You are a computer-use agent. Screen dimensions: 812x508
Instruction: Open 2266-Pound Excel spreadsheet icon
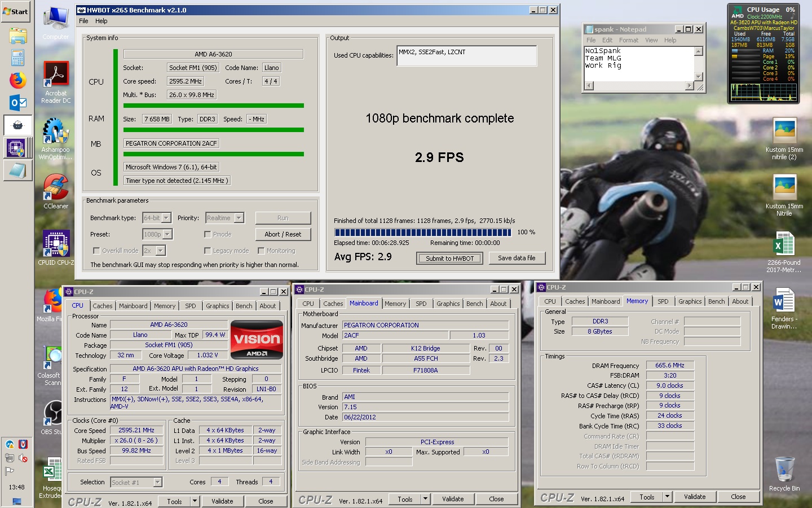784,252
